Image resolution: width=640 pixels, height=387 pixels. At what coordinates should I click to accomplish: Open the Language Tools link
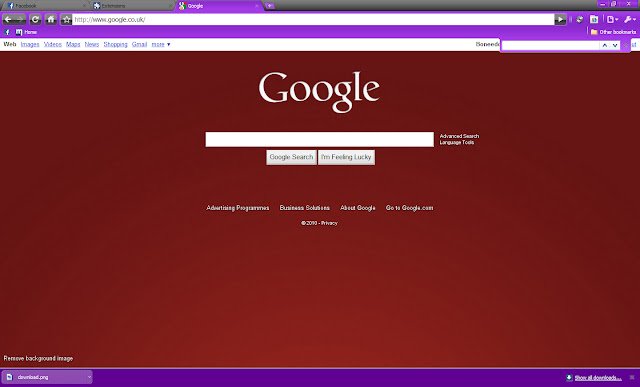coord(457,142)
